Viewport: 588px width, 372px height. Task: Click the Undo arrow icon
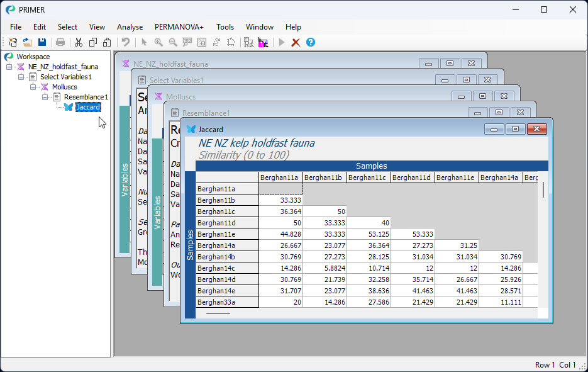126,42
